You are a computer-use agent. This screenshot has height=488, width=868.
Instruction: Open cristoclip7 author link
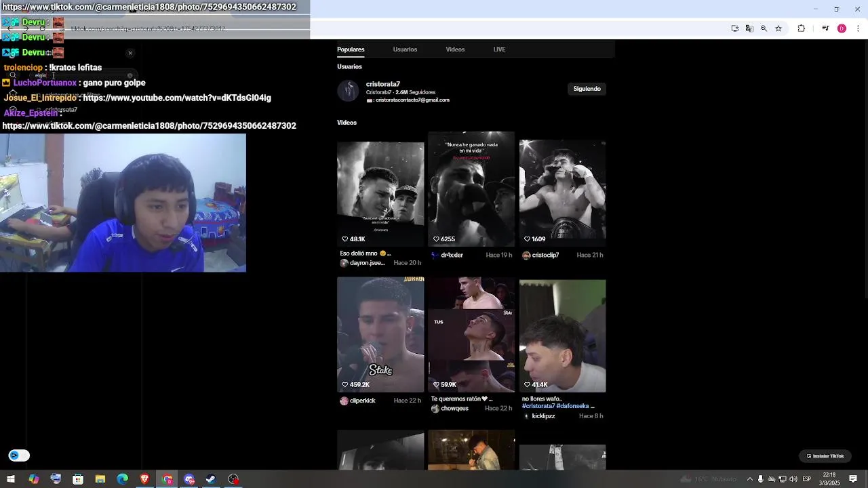click(x=545, y=256)
